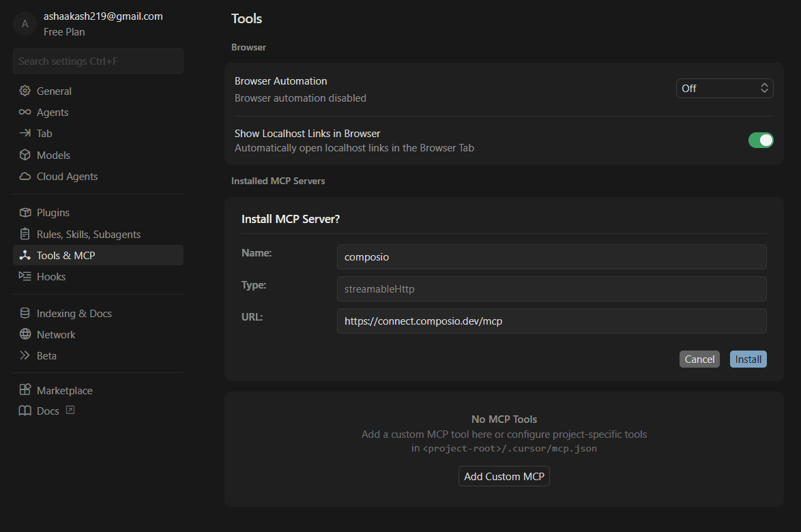Click the Installed MCP Servers heading
801x532 pixels.
278,181
